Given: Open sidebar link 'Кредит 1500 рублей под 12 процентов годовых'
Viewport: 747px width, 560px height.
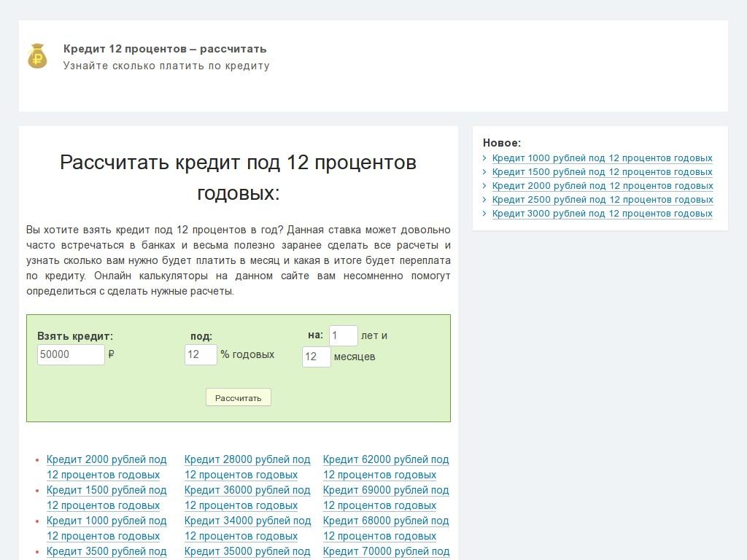Looking at the screenshot, I should (602, 172).
